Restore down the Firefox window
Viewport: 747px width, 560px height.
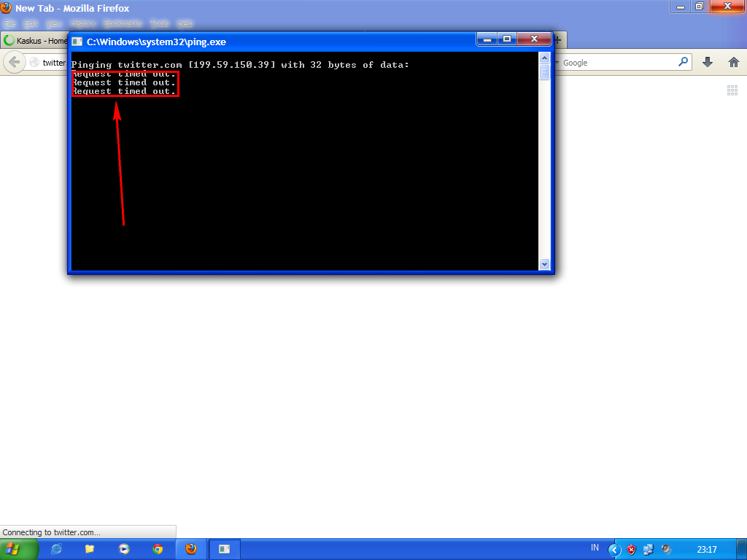[699, 6]
